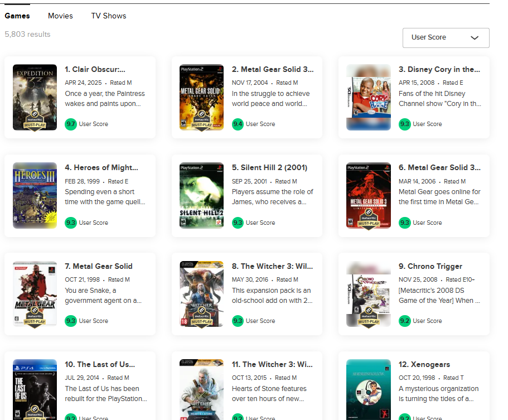The width and height of the screenshot is (508, 420).
Task: Click the "A mysterious organization" description
Action: (439, 393)
